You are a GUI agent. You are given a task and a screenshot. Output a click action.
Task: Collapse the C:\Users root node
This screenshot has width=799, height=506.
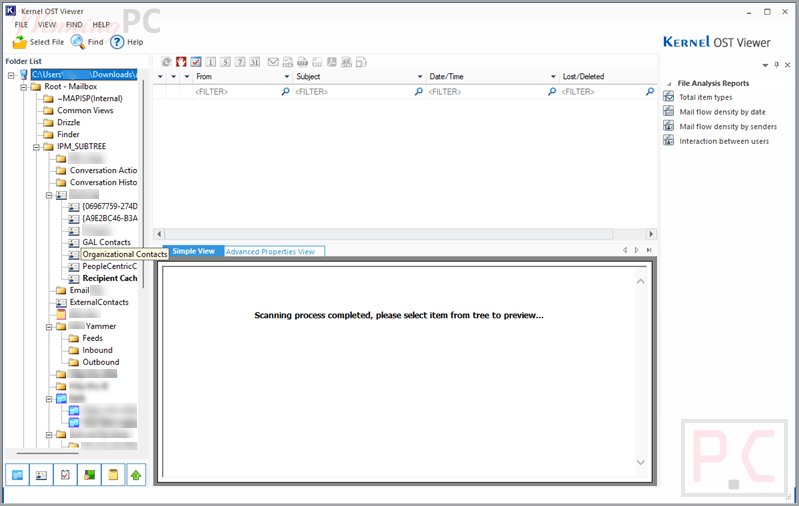point(11,75)
